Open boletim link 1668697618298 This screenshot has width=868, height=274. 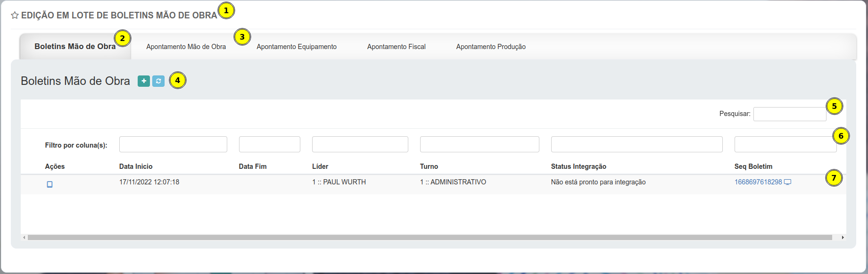click(758, 182)
